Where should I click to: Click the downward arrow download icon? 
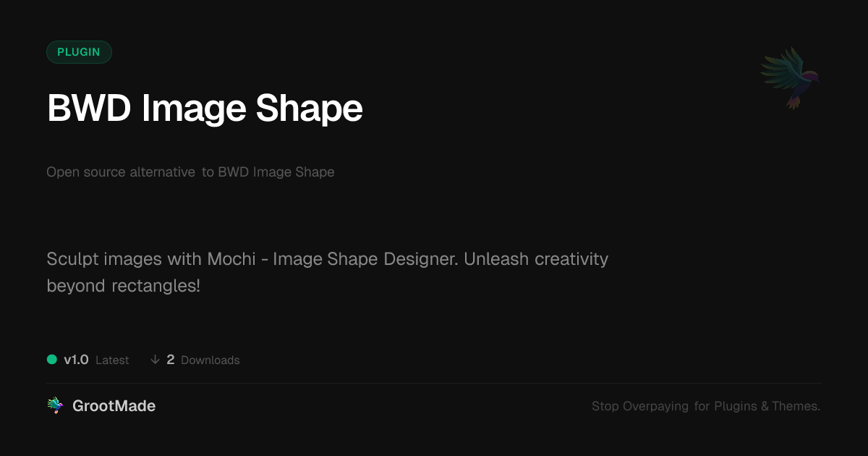tap(155, 360)
